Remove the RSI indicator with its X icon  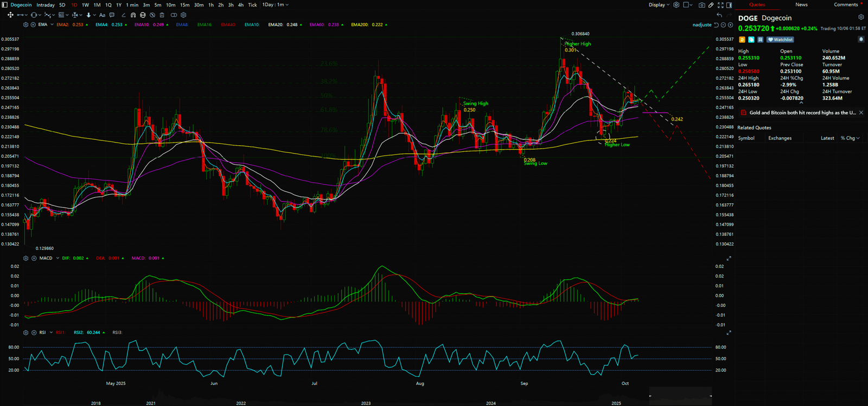pyautogui.click(x=34, y=332)
